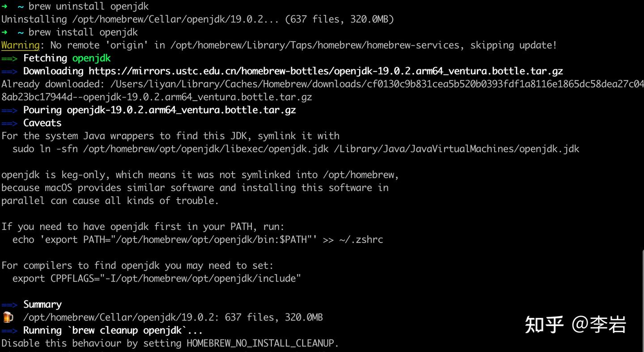Click the blue arrow before Summary heading

[x=9, y=305]
